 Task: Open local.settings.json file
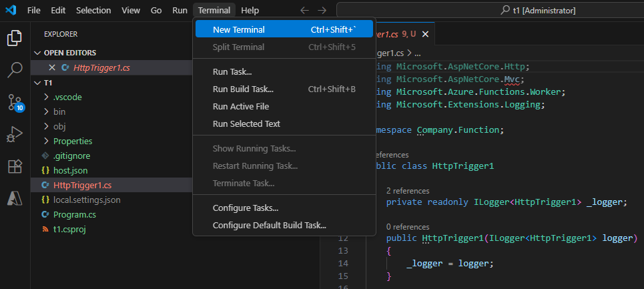pos(87,200)
